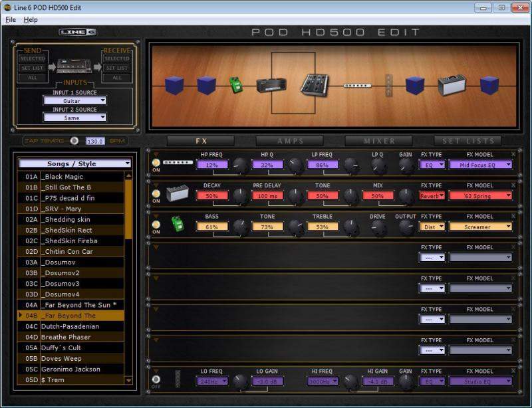Click the Receive ALL button
The image size is (532, 408).
pos(117,78)
